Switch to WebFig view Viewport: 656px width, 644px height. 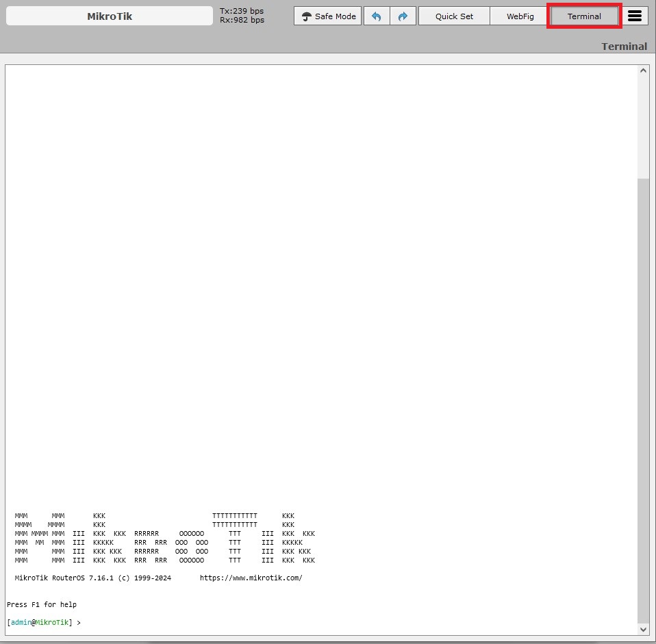(520, 16)
